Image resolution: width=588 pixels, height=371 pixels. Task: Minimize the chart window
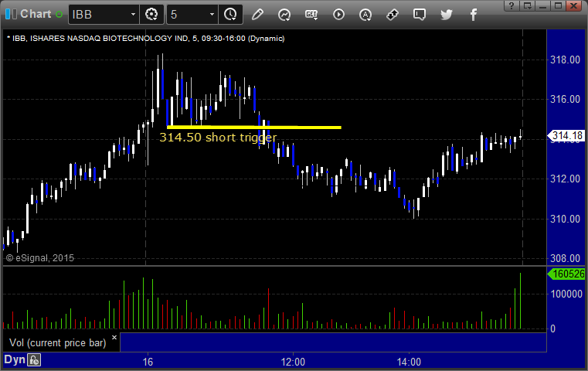tap(543, 5)
